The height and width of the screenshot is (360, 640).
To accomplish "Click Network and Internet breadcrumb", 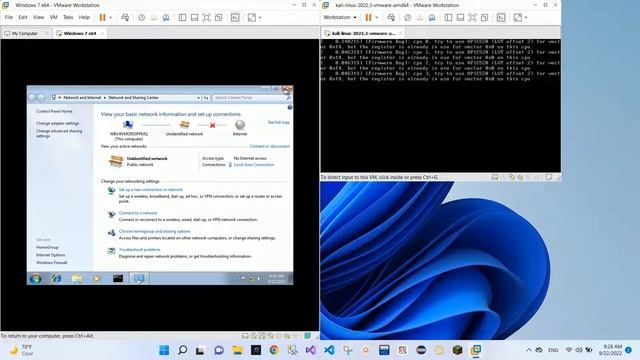I will tap(82, 98).
